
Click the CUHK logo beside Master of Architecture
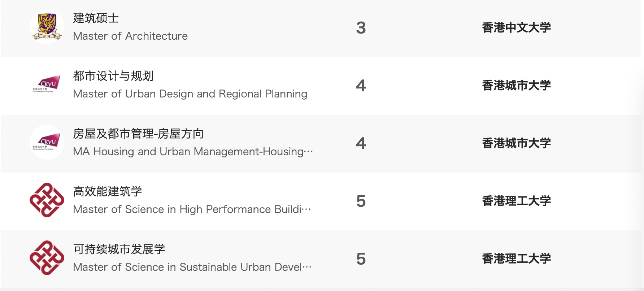click(x=47, y=27)
